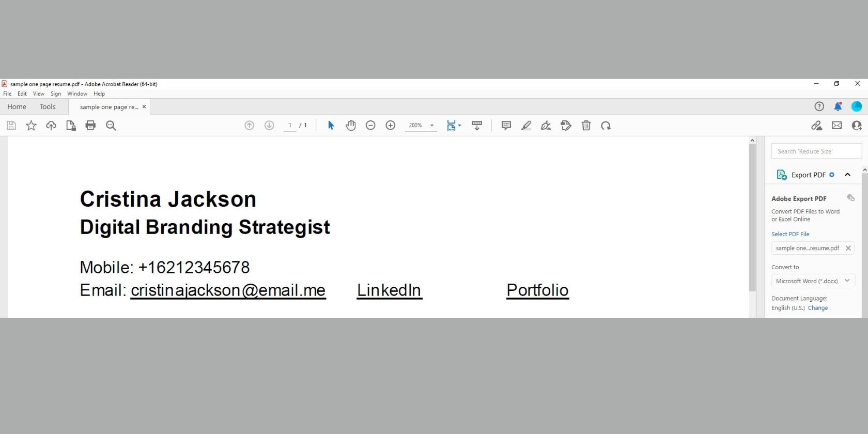Change the document language
This screenshot has width=868, height=434.
click(x=817, y=308)
